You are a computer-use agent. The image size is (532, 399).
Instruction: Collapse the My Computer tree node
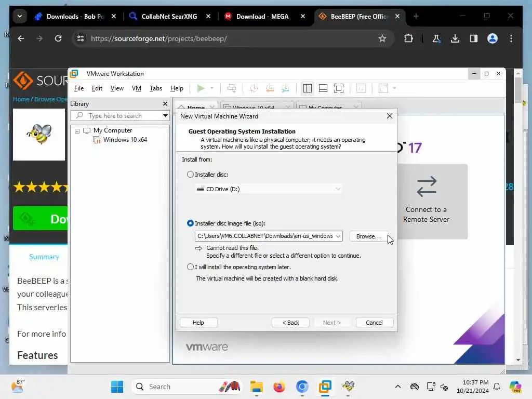77,130
